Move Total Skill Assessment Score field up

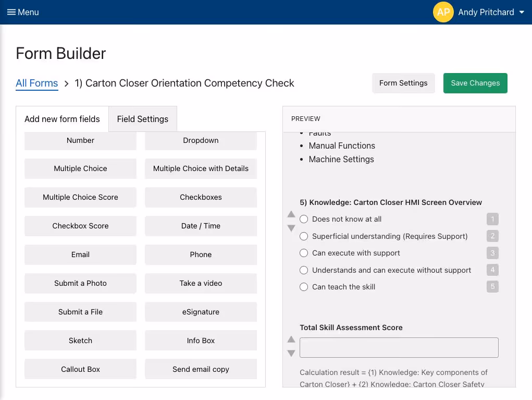[291, 339]
